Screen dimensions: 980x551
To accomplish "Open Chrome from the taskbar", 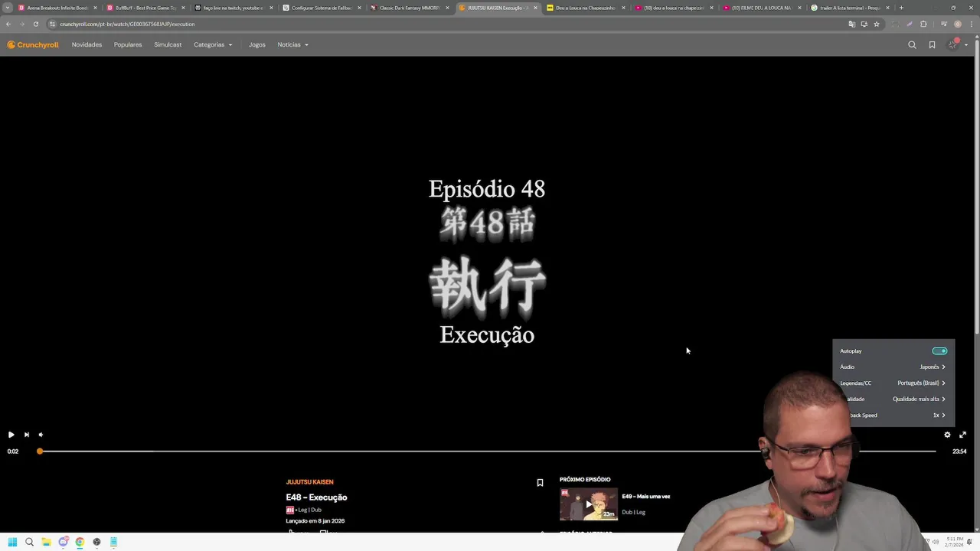I will tap(80, 542).
